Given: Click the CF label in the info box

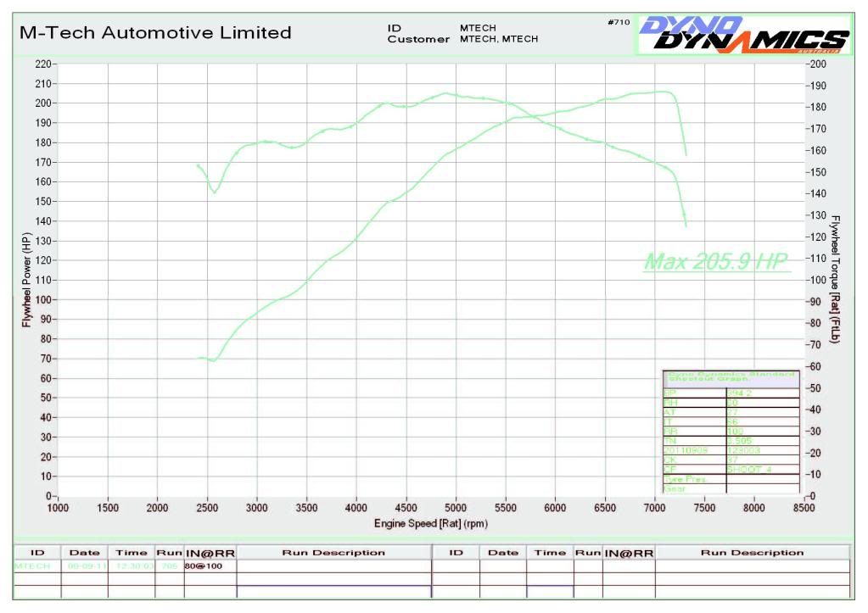Looking at the screenshot, I should point(669,470).
